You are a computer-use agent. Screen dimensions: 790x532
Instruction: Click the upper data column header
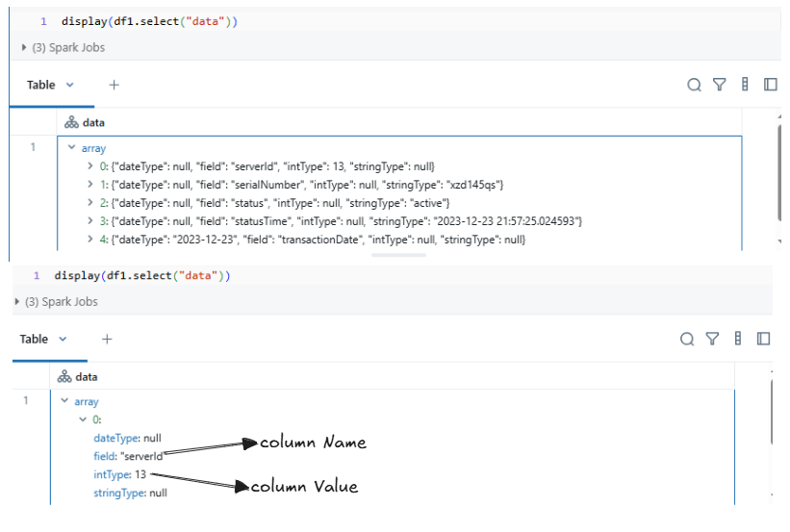pos(93,122)
